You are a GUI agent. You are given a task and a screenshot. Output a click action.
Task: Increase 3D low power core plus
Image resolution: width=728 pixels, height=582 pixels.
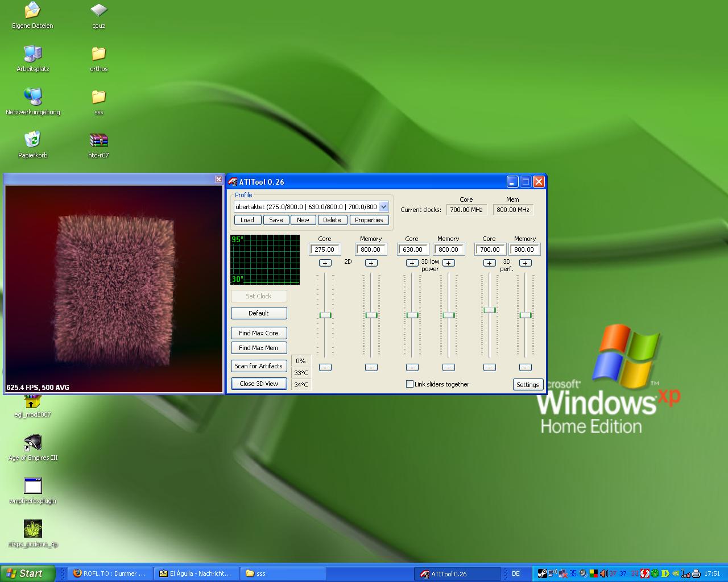click(x=412, y=263)
